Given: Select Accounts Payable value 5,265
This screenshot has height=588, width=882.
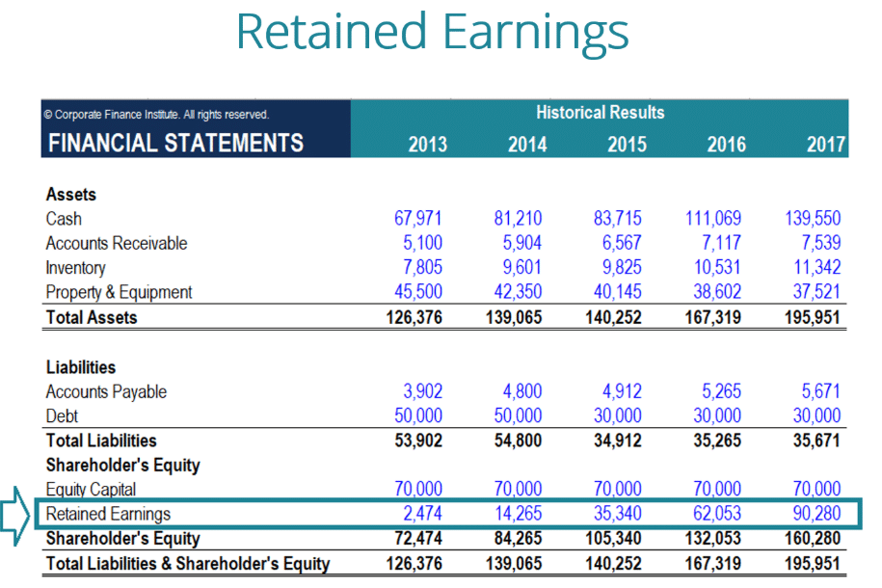Looking at the screenshot, I should click(721, 391).
